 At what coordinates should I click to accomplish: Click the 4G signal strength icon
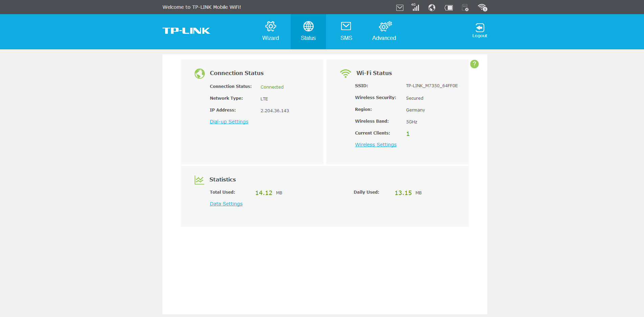click(x=415, y=7)
